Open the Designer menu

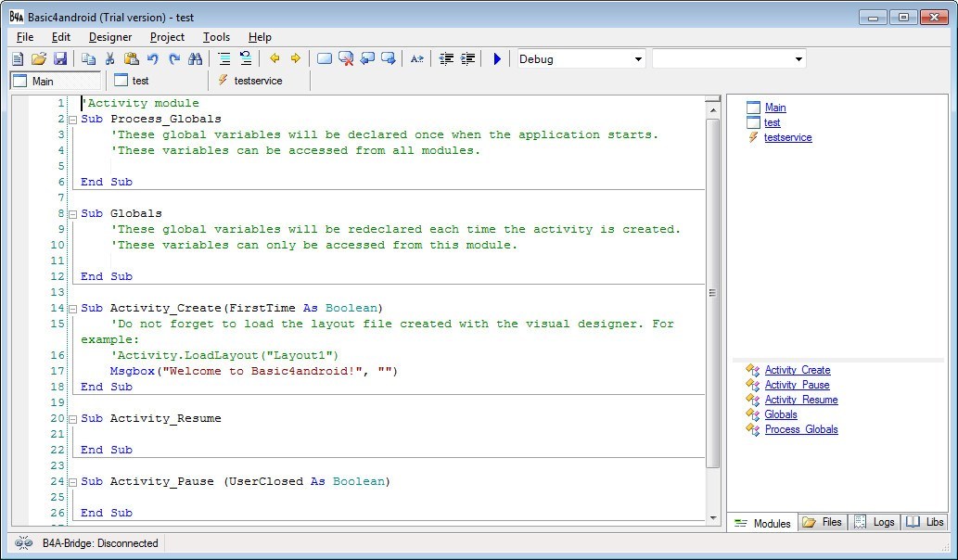tap(109, 37)
